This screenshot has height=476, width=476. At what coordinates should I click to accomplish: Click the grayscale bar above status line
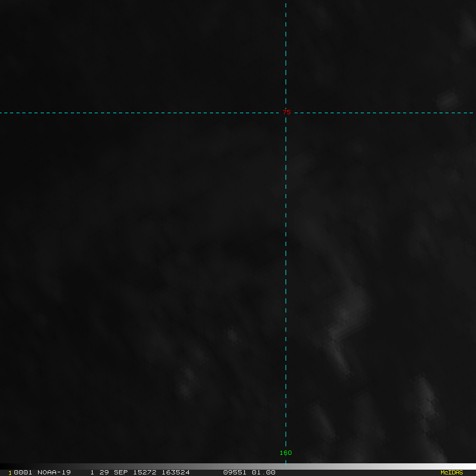[x=238, y=466]
